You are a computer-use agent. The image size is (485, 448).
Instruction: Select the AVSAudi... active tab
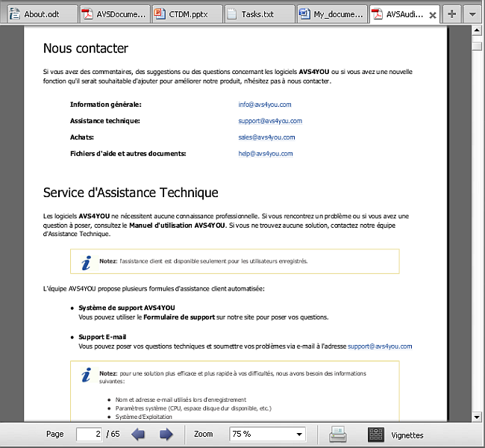(404, 14)
